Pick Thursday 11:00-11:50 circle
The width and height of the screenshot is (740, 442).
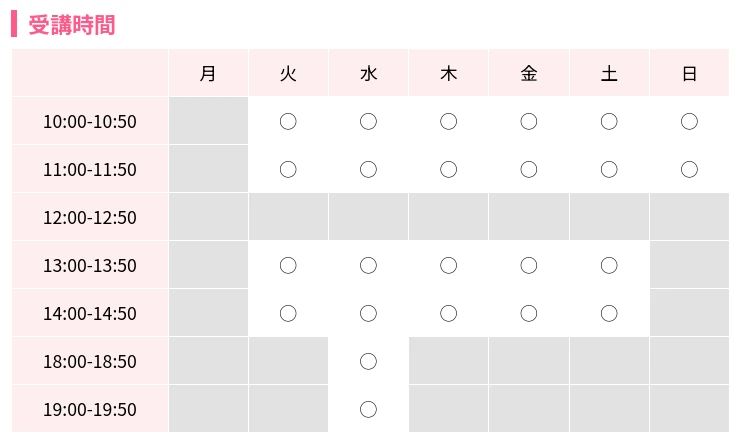[449, 169]
